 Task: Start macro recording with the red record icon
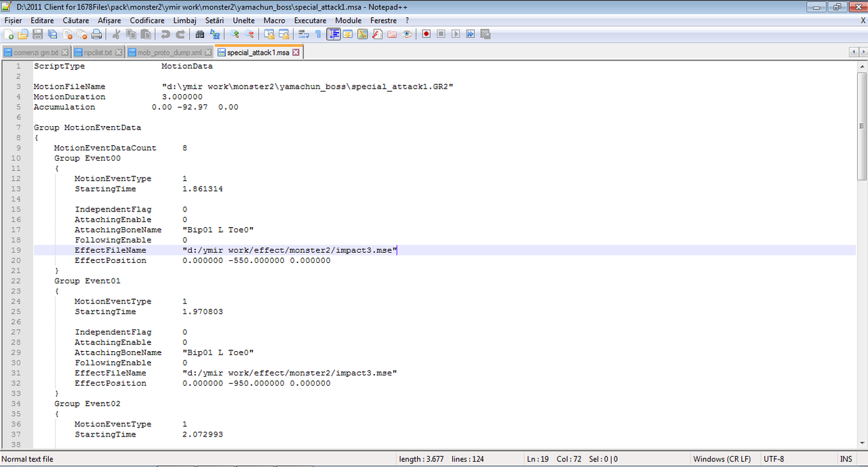[426, 34]
